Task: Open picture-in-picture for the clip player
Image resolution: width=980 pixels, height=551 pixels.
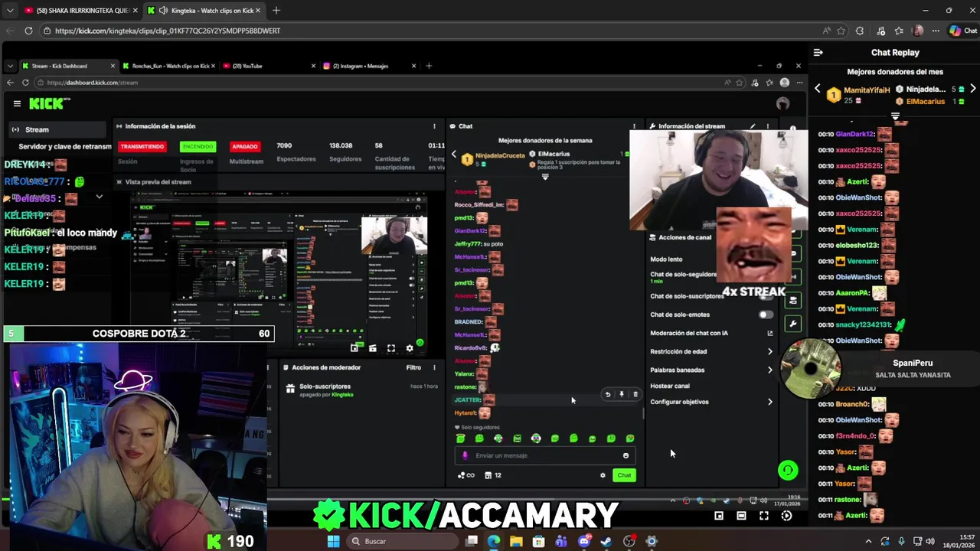Action: click(x=719, y=516)
